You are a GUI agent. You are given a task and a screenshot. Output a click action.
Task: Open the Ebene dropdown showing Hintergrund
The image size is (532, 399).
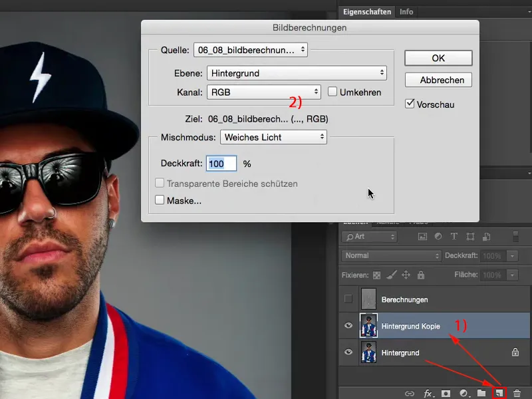click(297, 73)
